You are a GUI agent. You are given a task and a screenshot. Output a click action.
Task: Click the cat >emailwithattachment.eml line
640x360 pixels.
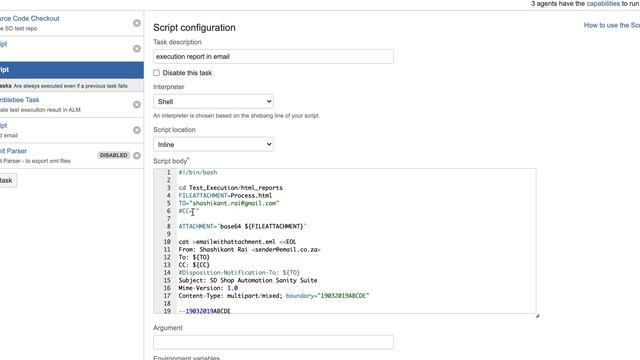pyautogui.click(x=237, y=242)
